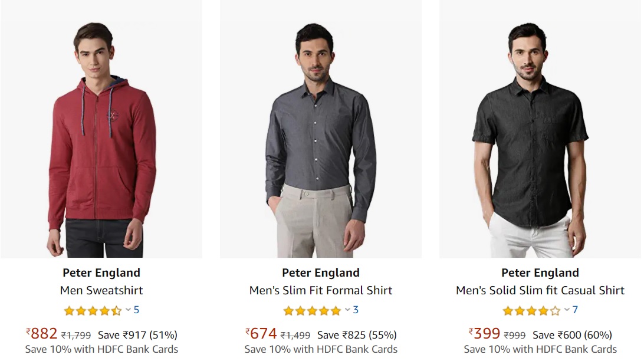Select the 5-star rating under formal shirt
Image resolution: width=644 pixels, height=361 pixels.
(x=311, y=309)
